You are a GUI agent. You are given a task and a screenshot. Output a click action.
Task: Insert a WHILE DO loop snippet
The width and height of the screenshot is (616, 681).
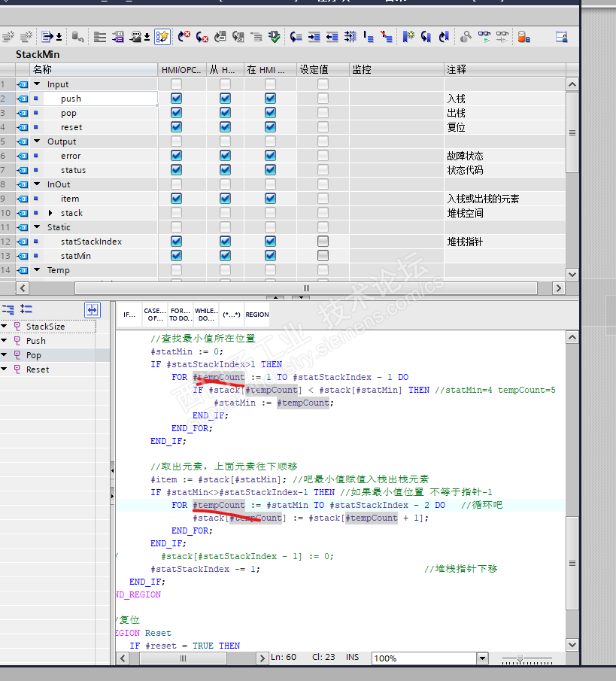click(x=205, y=315)
